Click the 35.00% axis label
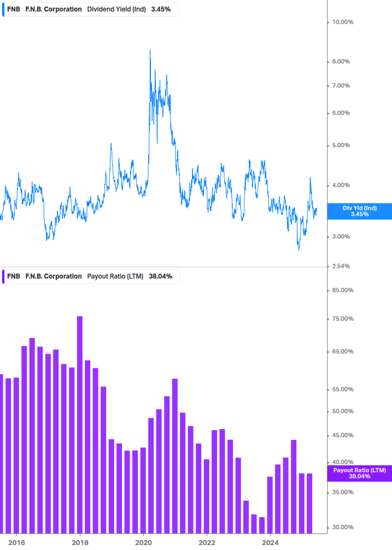Image resolution: width=392 pixels, height=550 pixels. tap(343, 492)
